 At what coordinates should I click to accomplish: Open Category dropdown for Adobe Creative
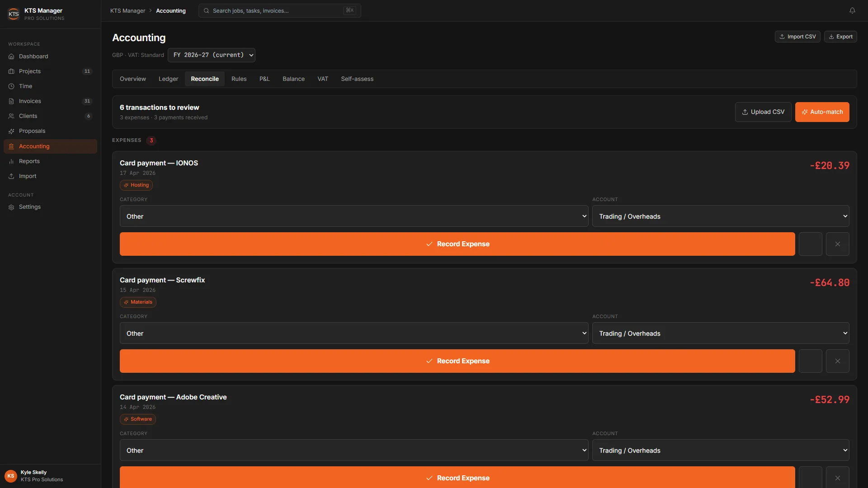[x=354, y=450]
